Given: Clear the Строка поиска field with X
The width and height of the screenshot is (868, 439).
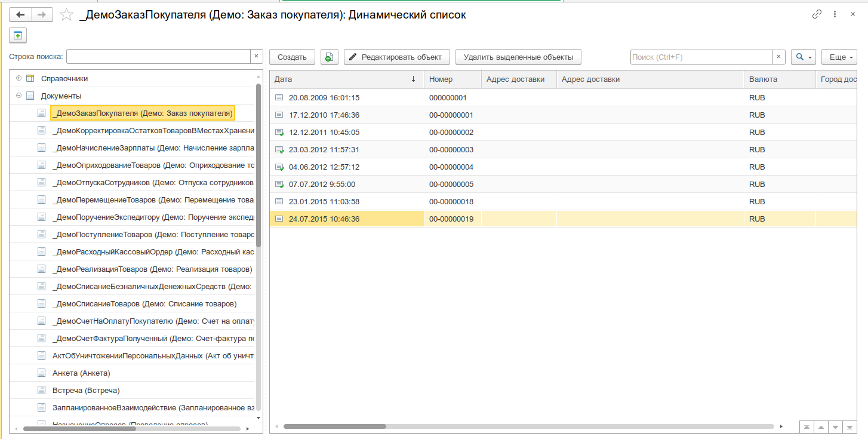Looking at the screenshot, I should pos(257,56).
